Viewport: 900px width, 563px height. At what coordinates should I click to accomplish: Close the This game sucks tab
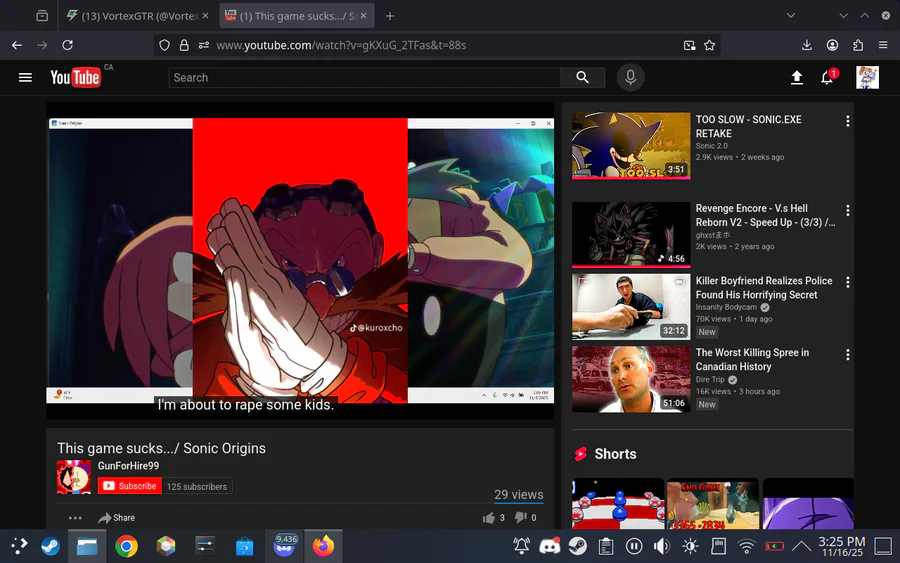[x=363, y=16]
